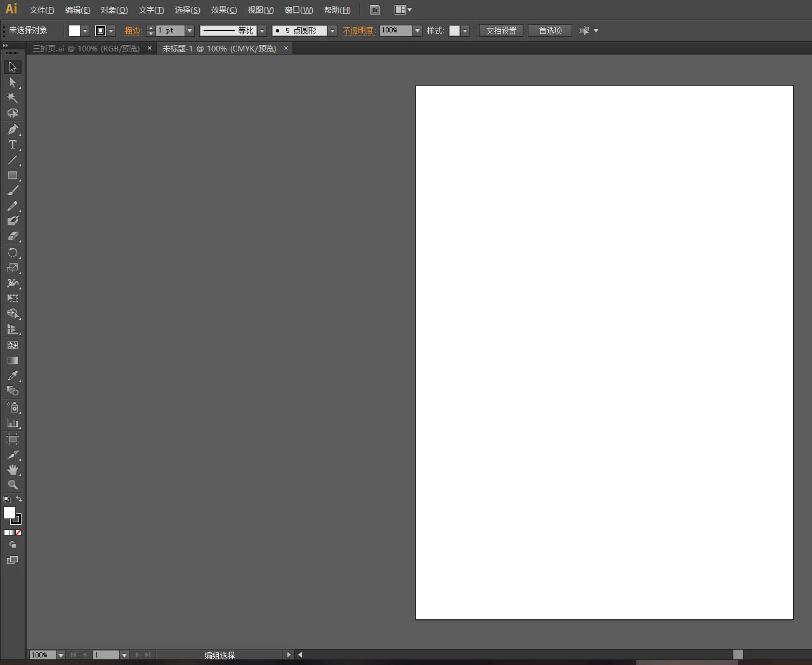Set the fill to None
Viewport: 812px width, 665px height.
click(x=18, y=532)
